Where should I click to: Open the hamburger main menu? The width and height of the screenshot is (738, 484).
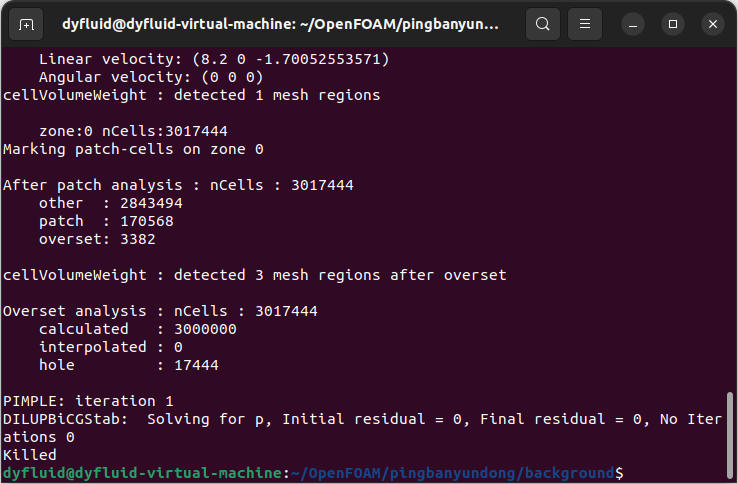pos(587,24)
